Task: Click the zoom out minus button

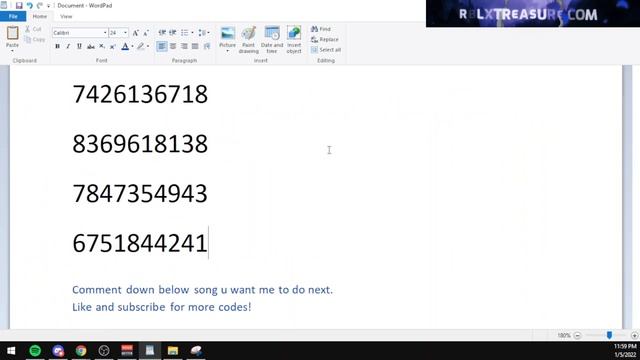Action: click(x=577, y=336)
